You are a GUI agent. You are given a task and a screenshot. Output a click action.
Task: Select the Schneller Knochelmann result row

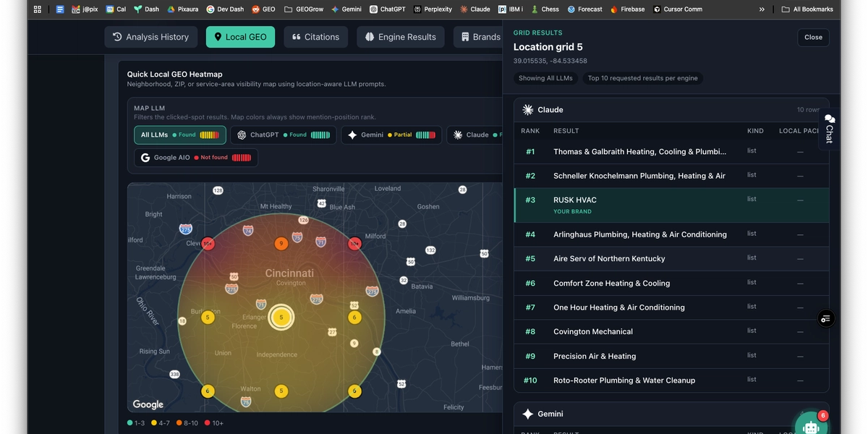671,176
